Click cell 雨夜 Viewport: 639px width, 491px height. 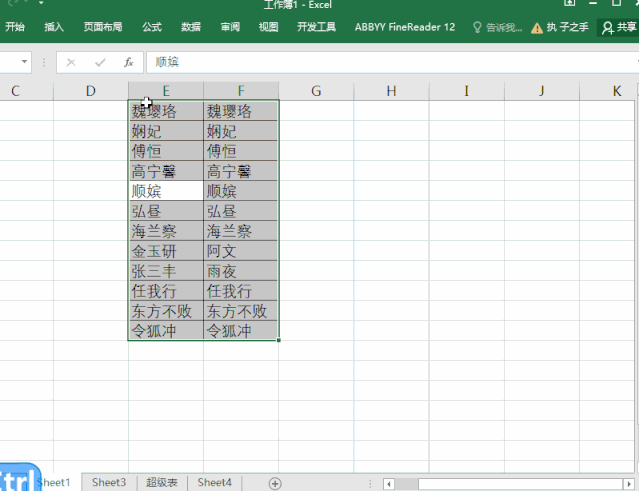point(241,271)
